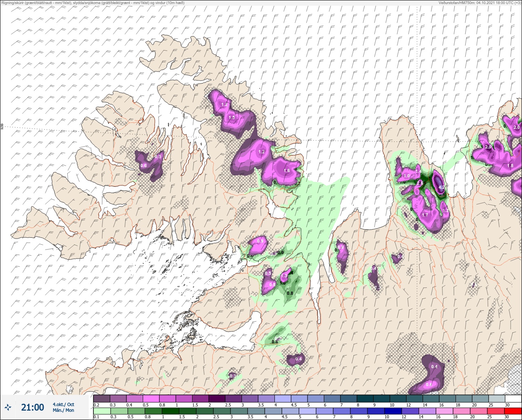Click the weekday label 'Mán./ Mon'
Image resolution: width=522 pixels, height=420 pixels.
63,410
